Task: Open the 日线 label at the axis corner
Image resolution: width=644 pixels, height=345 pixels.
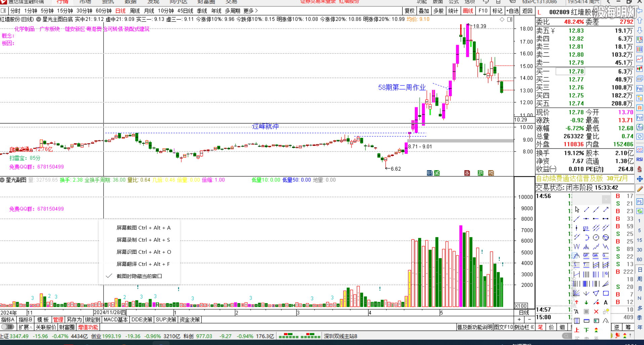Action: tap(524, 313)
